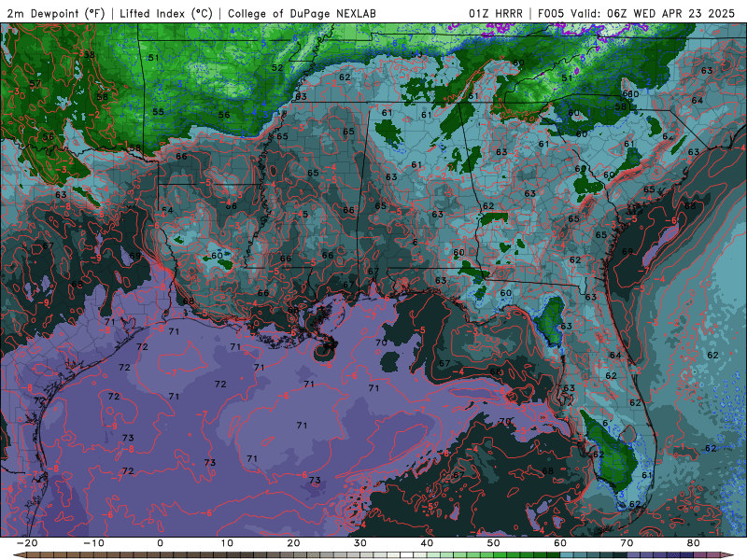
Task: Click the "01Z HRRR" model run label
Action: pos(496,14)
